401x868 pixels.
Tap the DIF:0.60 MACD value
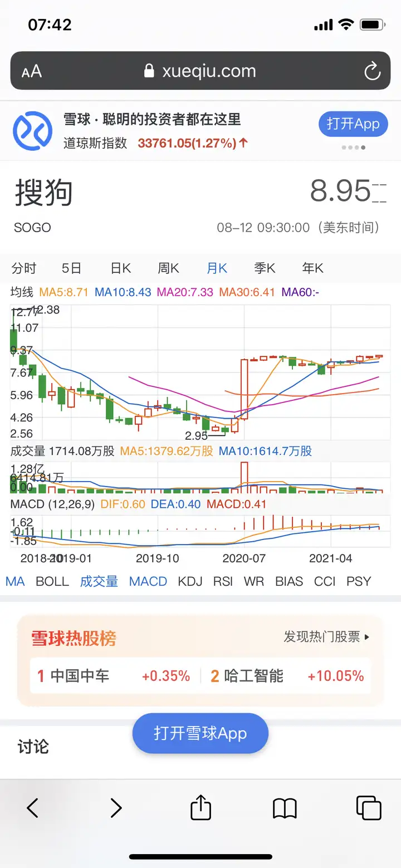(x=123, y=504)
